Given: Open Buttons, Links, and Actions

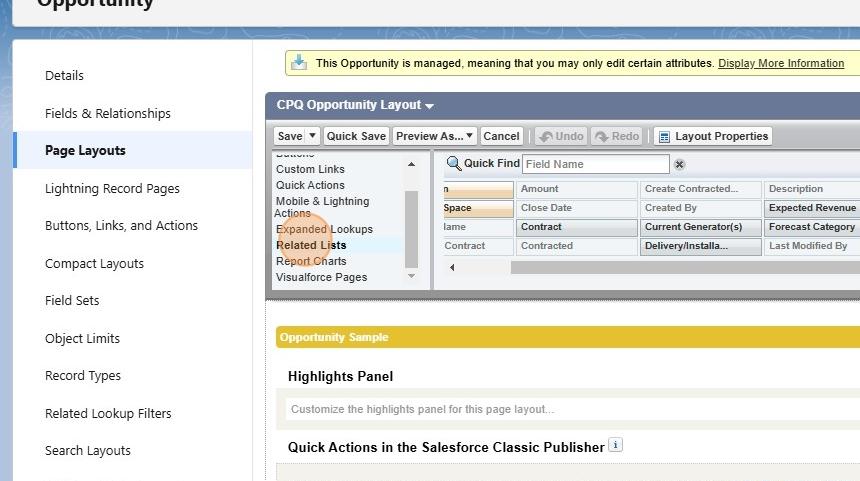Looking at the screenshot, I should [x=121, y=225].
